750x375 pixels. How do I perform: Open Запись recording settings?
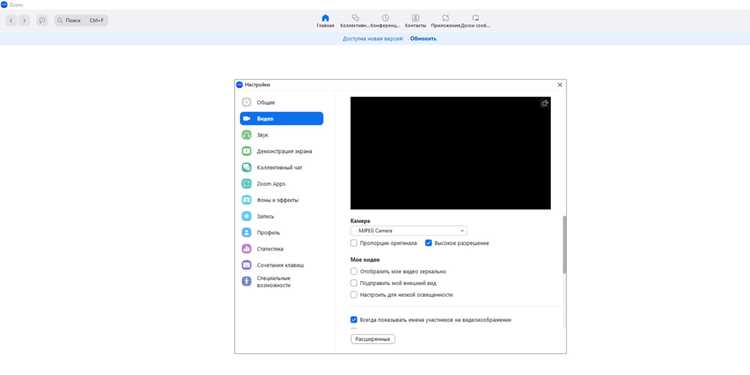point(281,216)
